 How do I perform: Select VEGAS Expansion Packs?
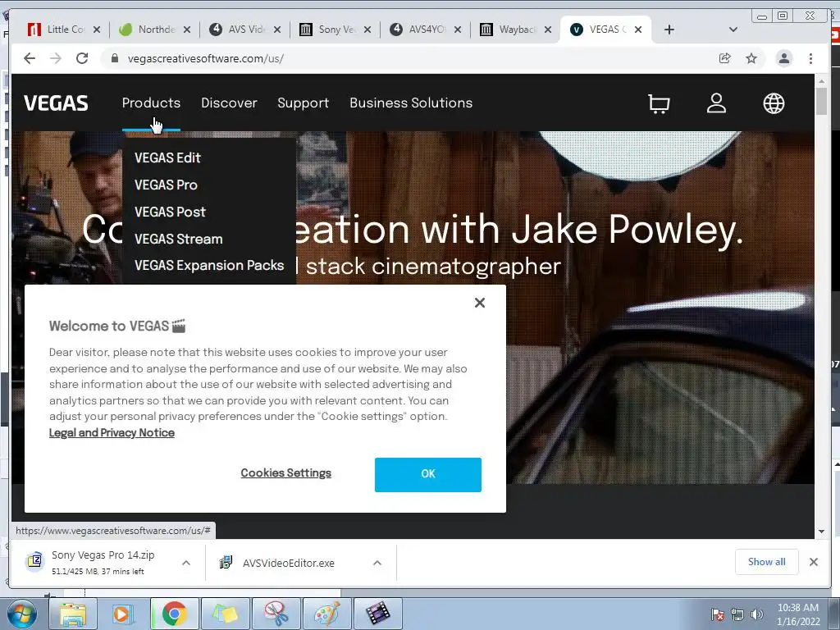[209, 265]
